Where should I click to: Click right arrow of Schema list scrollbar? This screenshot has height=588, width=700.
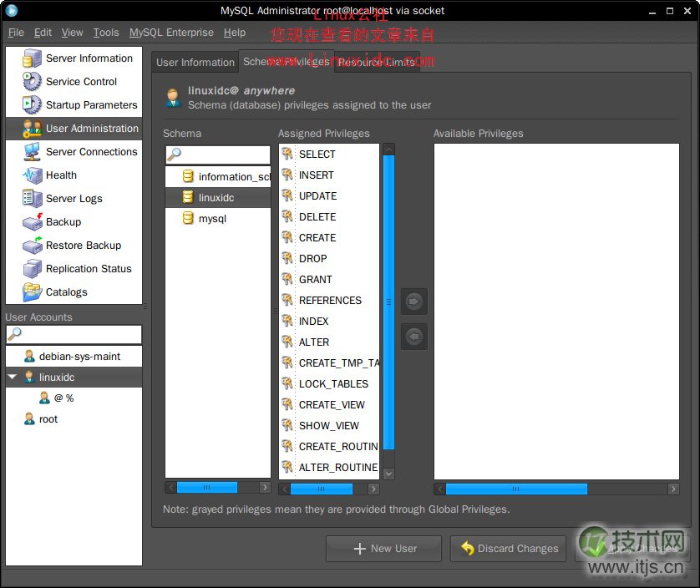pos(265,487)
